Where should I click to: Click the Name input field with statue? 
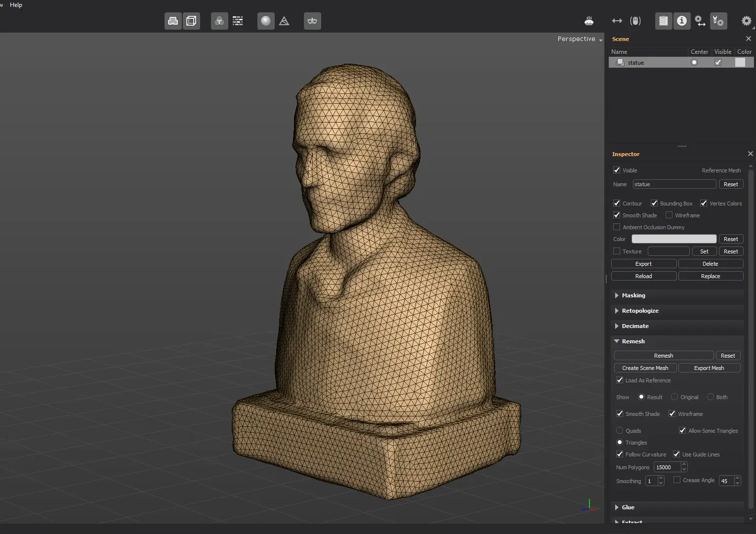pyautogui.click(x=674, y=184)
